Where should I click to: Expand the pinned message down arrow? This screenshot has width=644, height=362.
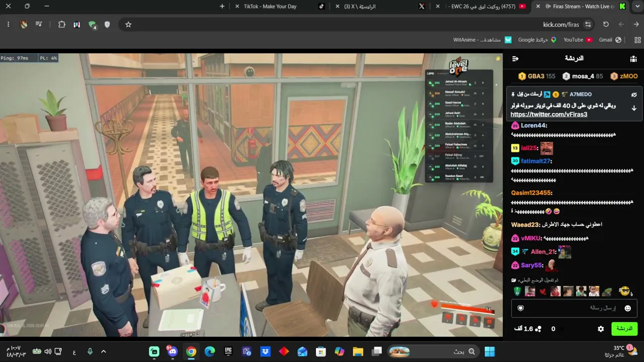634,108
